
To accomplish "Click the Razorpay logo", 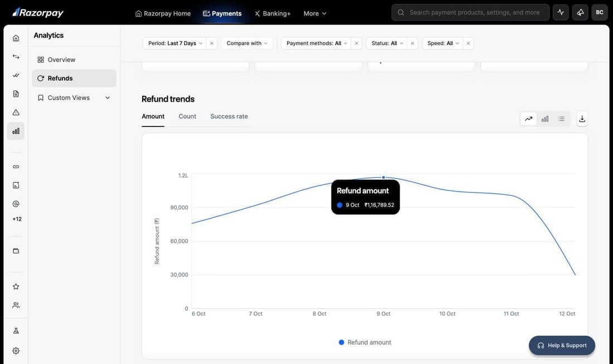I will [38, 13].
